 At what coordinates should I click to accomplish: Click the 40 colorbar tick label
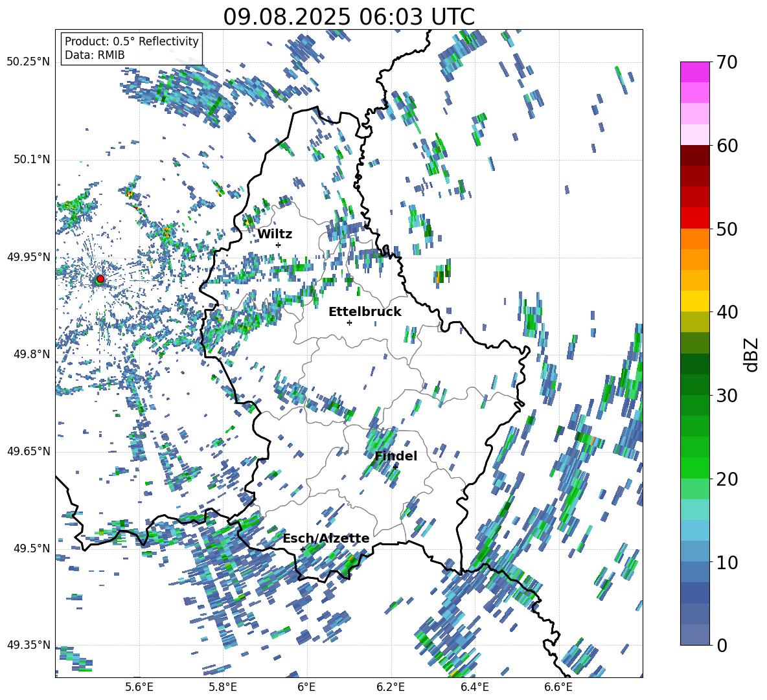click(727, 312)
